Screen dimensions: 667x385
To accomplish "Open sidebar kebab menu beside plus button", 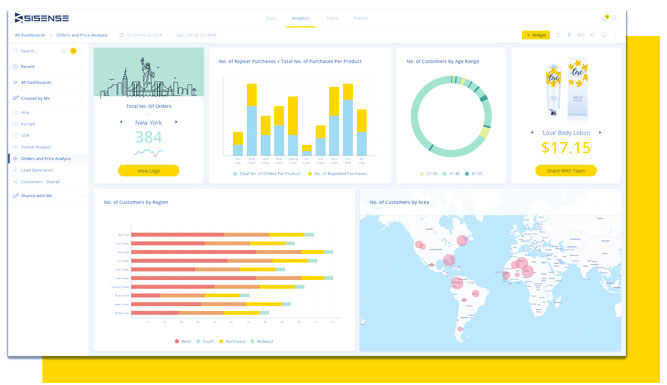I will point(82,51).
